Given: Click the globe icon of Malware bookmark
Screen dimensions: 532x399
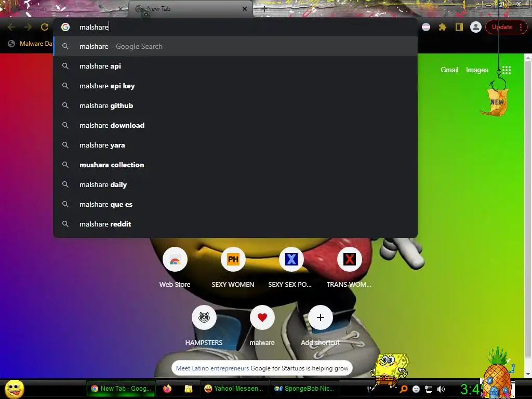Looking at the screenshot, I should tap(11, 44).
